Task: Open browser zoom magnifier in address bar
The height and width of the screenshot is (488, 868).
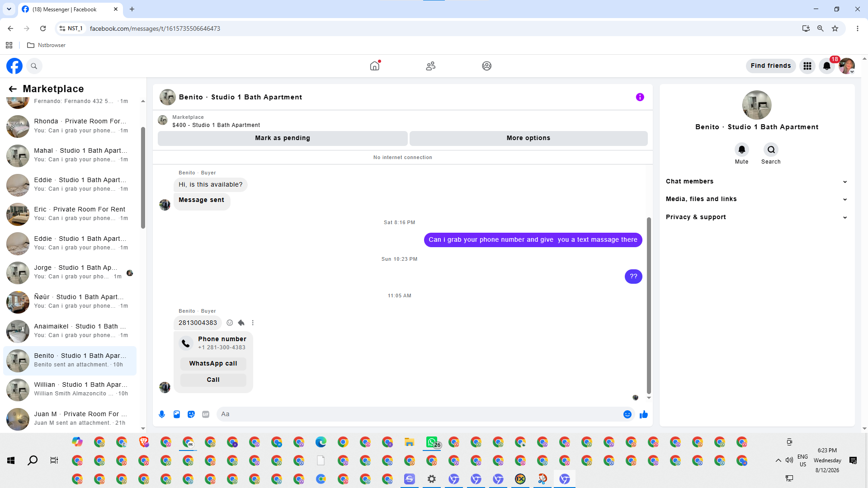Action: [x=821, y=28]
